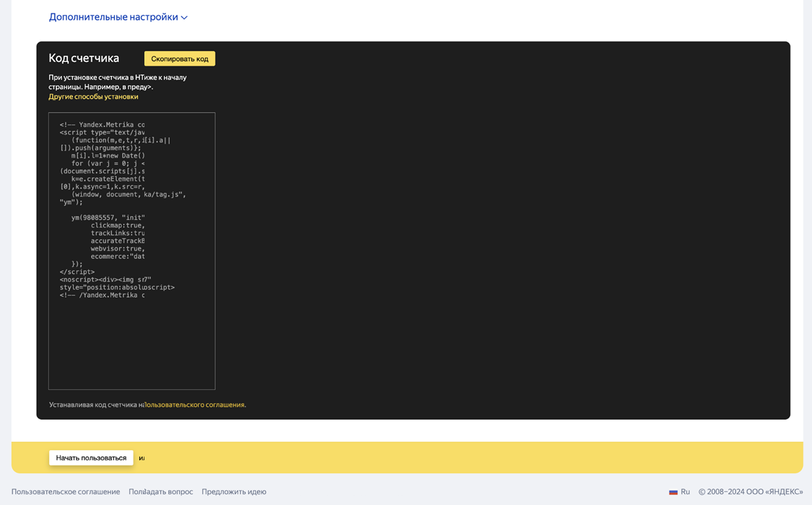Switch language via Ru selector
Image resolution: width=812 pixels, height=505 pixels.
(x=680, y=491)
